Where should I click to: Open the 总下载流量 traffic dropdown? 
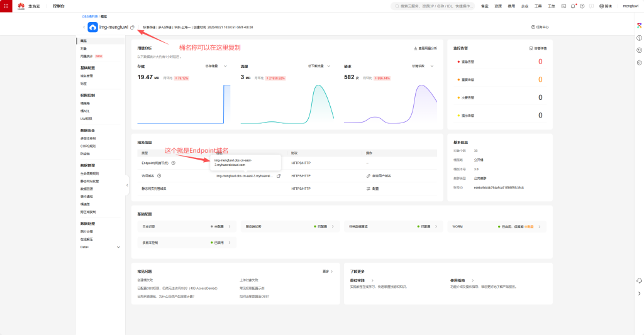[x=320, y=65]
